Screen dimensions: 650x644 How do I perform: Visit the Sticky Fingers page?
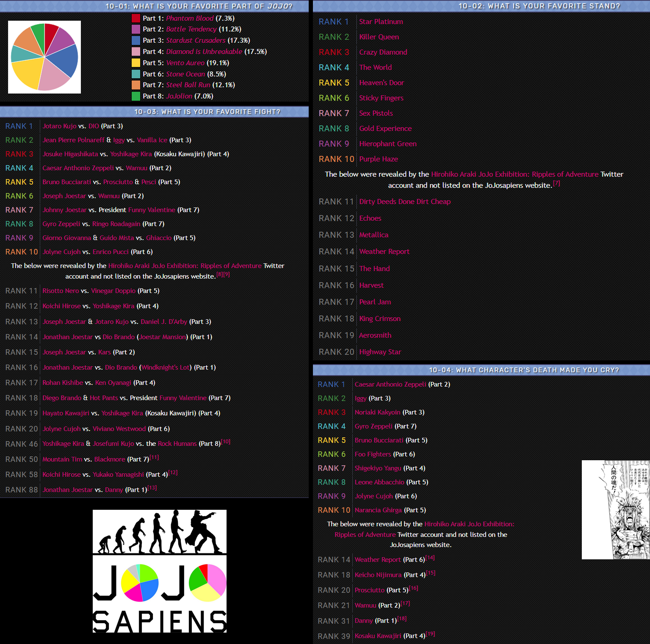coord(381,98)
